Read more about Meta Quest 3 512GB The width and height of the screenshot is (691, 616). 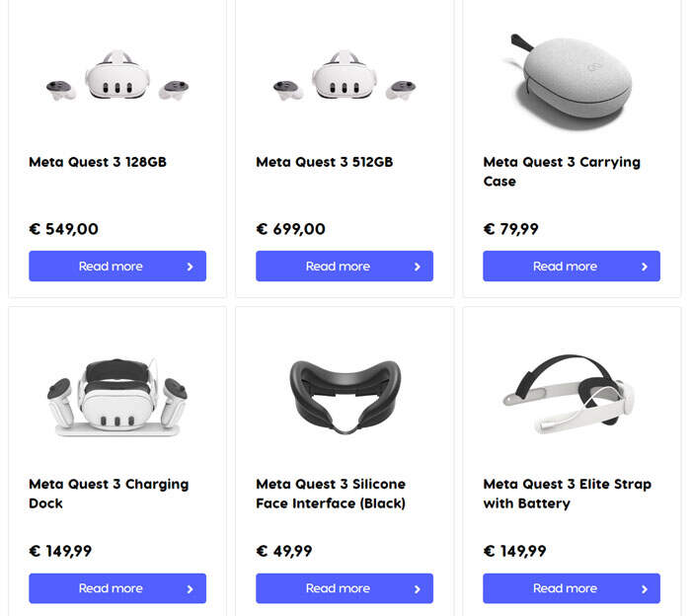tap(338, 267)
